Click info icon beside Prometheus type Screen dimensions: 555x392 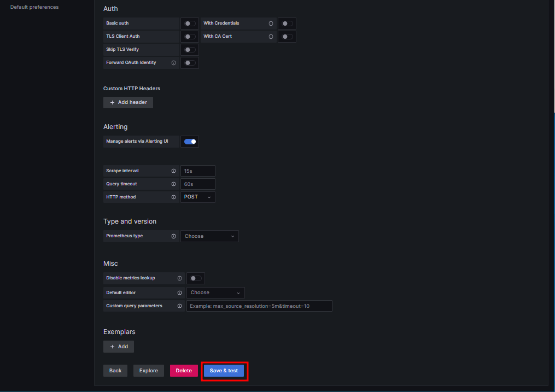[x=173, y=236]
